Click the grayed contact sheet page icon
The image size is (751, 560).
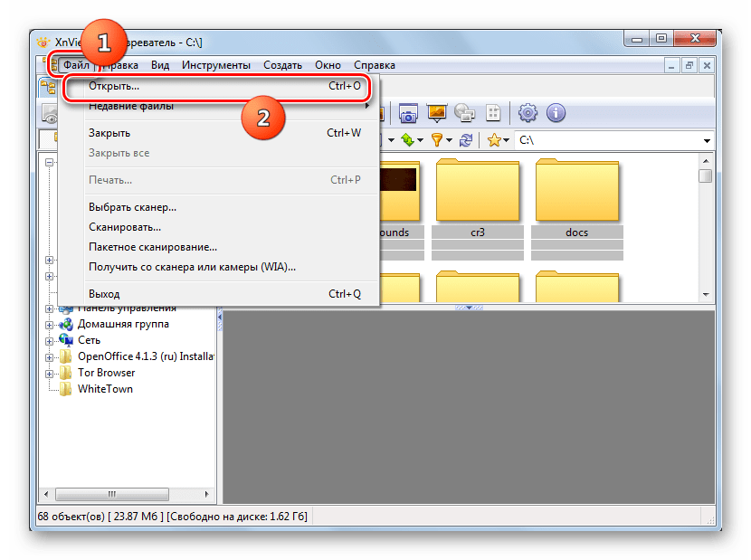coord(493,113)
